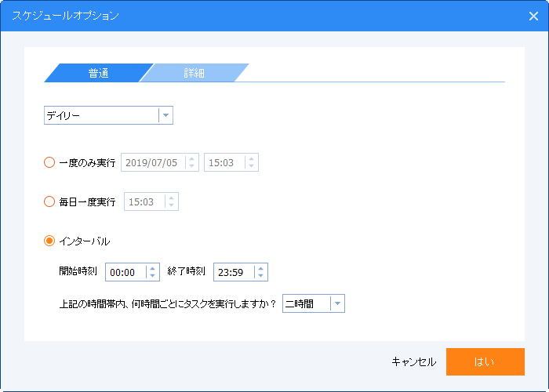549x392 pixels.
Task: Switch to the 普通 tab
Action: pyautogui.click(x=98, y=73)
